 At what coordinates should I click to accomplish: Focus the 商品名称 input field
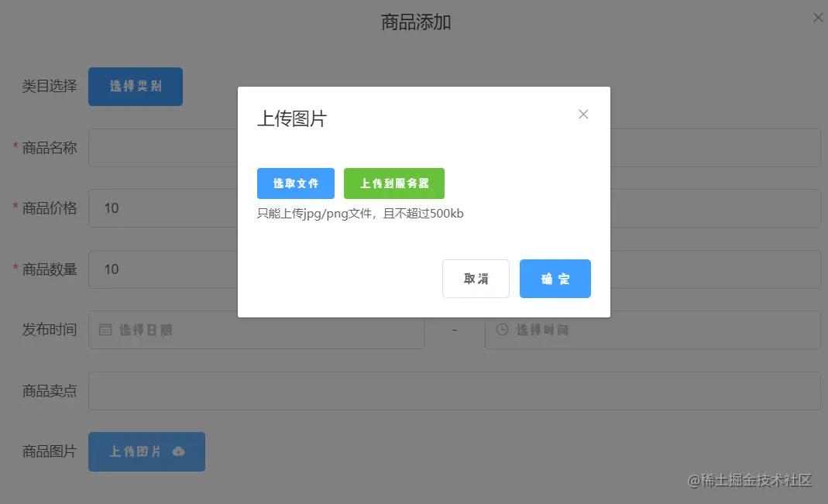click(x=454, y=148)
